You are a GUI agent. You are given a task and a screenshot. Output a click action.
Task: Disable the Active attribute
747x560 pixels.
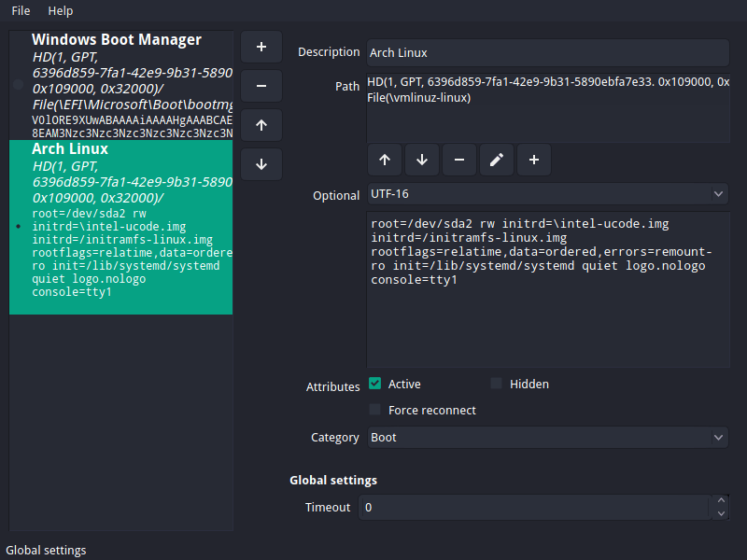click(376, 383)
